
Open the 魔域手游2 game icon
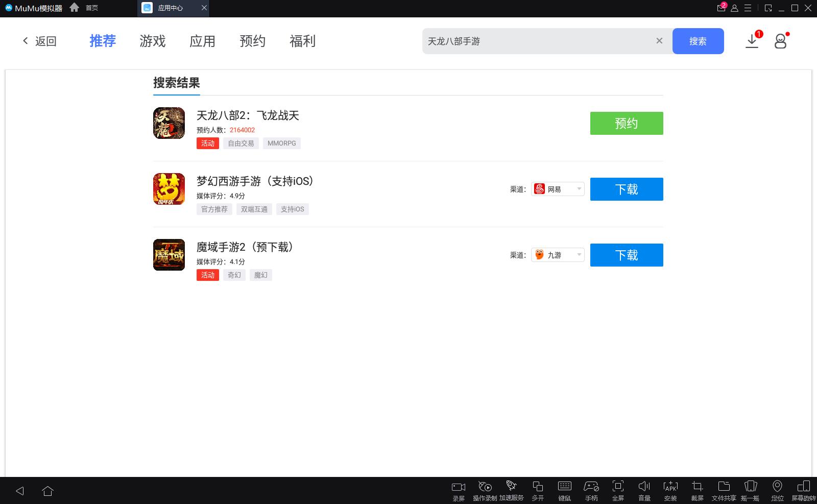point(169,255)
